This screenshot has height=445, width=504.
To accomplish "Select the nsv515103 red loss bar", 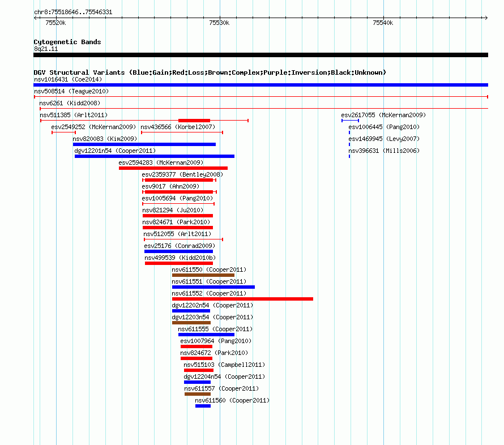I will tap(199, 370).
